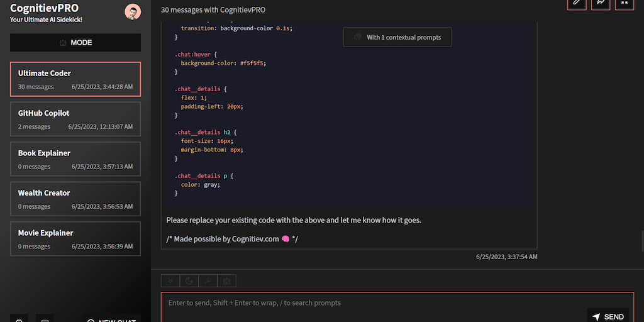Viewport: 644px width, 322px height.
Task: Click the settings icon at sidebar bottom-left
Action: tap(19, 319)
